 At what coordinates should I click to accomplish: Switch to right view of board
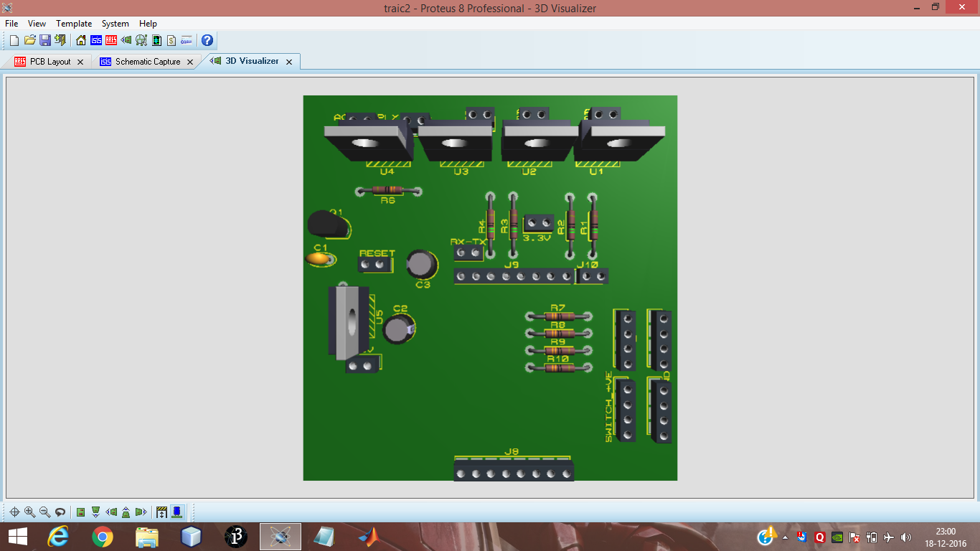pyautogui.click(x=141, y=512)
